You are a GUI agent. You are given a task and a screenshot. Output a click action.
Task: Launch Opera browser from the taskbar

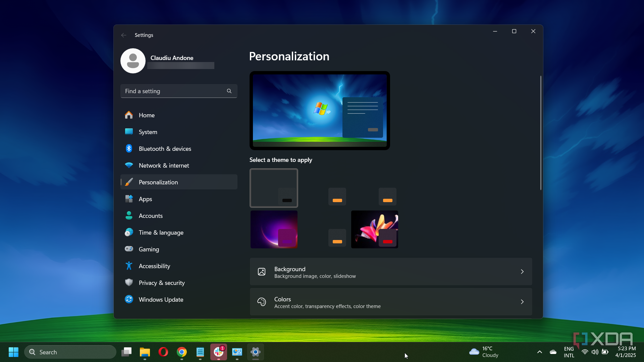163,352
